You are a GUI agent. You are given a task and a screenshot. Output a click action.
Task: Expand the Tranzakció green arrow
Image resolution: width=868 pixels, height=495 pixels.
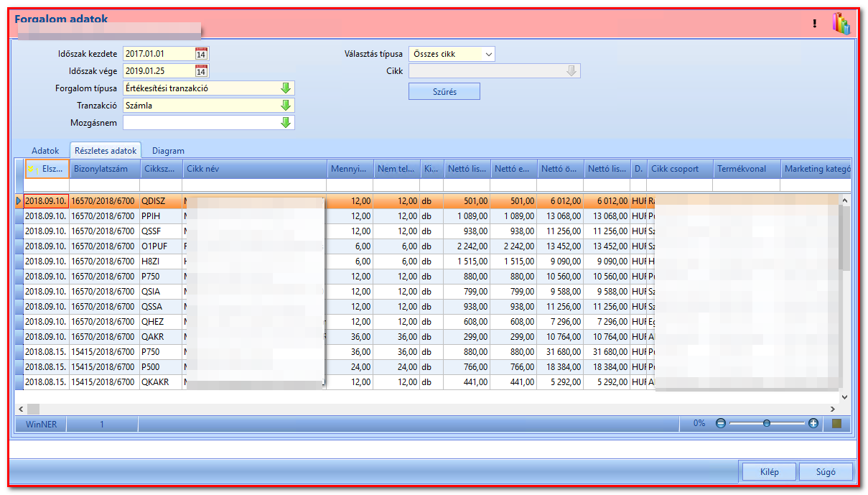coord(286,106)
